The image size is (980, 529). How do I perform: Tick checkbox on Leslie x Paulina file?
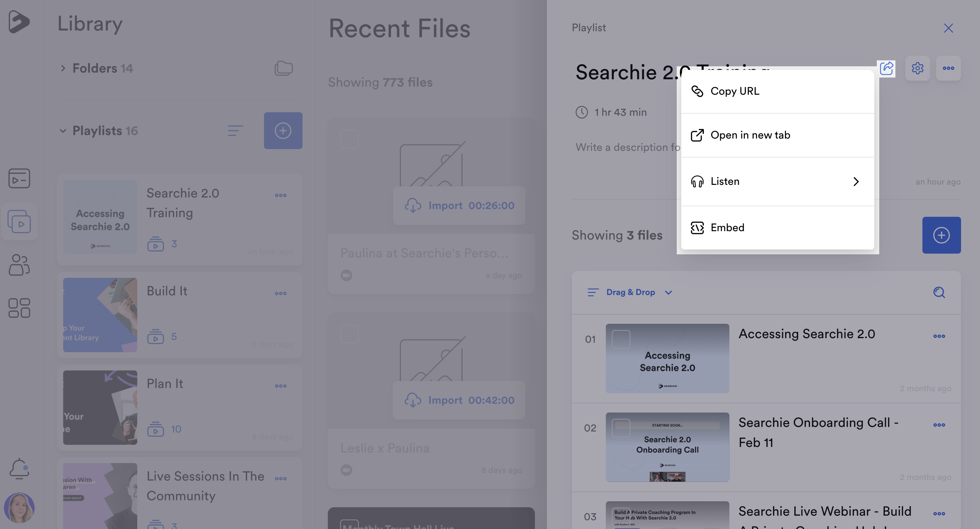click(349, 334)
